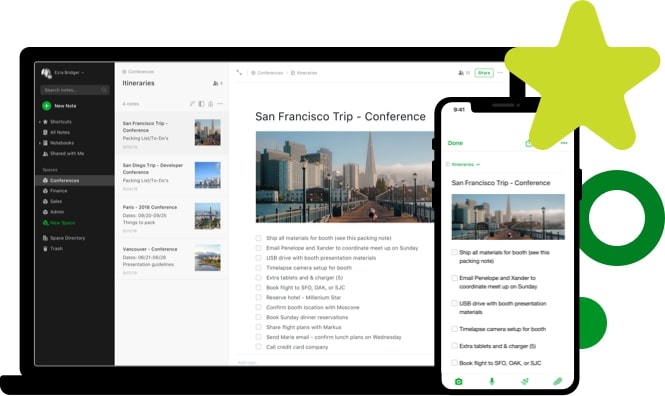
Task: Click the Itineraries breadcrumb in the editor header
Action: (304, 73)
